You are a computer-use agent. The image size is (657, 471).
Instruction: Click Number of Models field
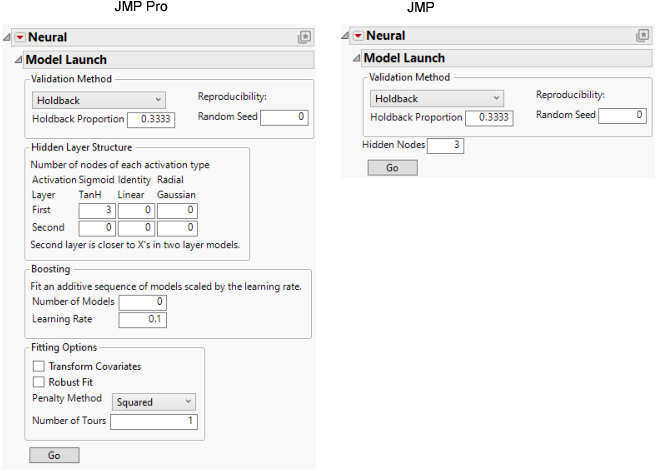click(x=142, y=302)
